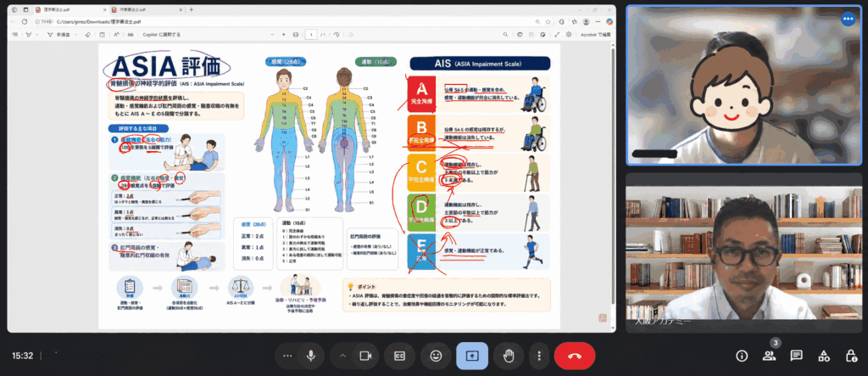This screenshot has width=868, height=376.
Task: Expand the 手描き pen options dropdown
Action: click(76, 35)
